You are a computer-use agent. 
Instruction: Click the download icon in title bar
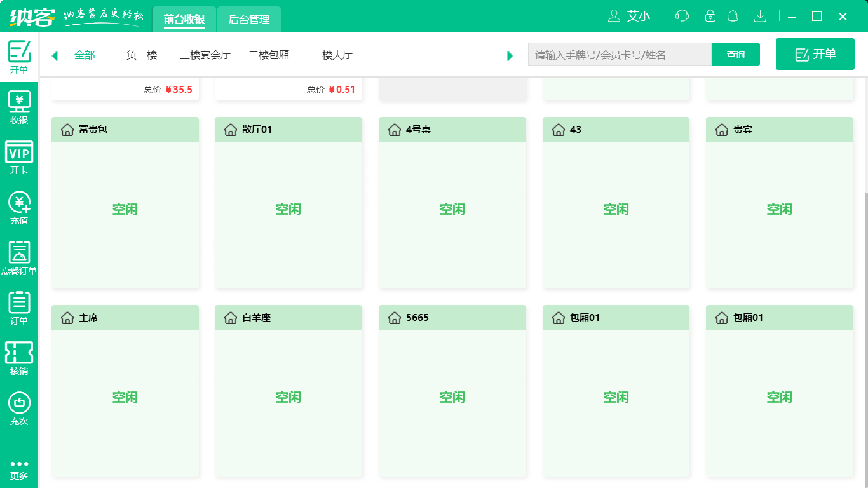[x=760, y=16]
